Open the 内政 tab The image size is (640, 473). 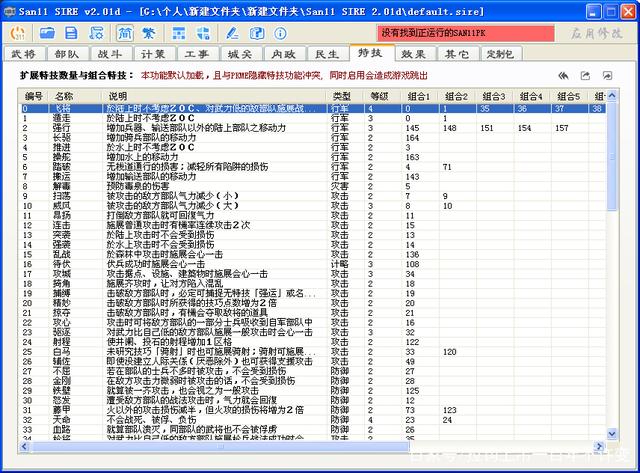283,53
